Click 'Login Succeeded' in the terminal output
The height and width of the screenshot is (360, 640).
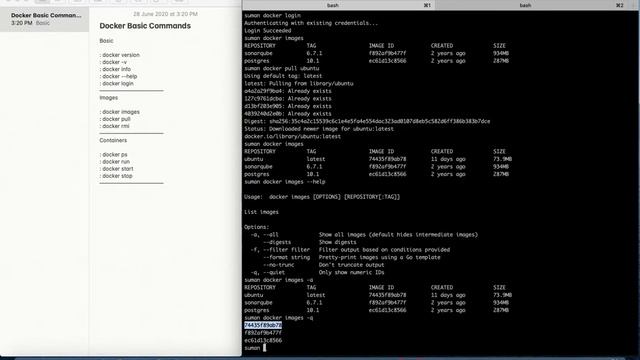click(268, 31)
